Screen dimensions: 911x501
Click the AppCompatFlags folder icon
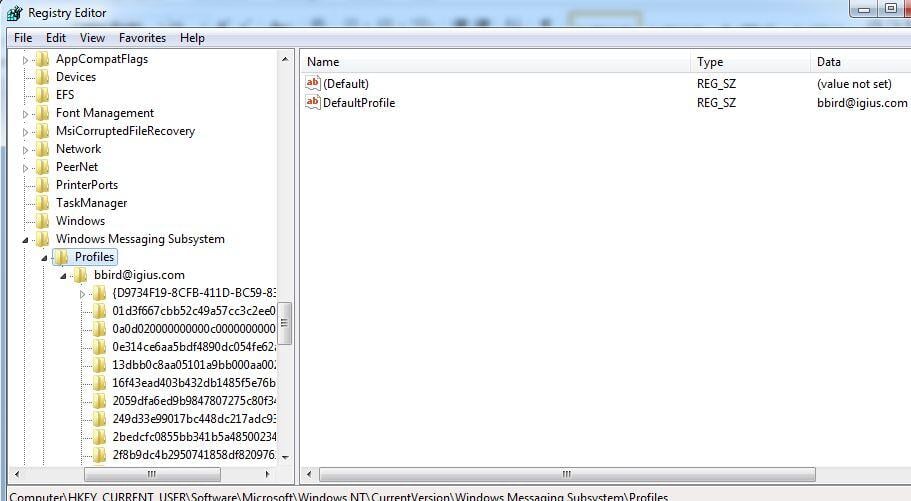pyautogui.click(x=43, y=59)
